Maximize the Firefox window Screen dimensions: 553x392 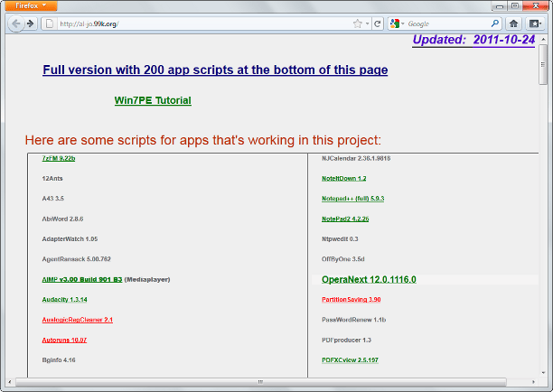click(515, 5)
